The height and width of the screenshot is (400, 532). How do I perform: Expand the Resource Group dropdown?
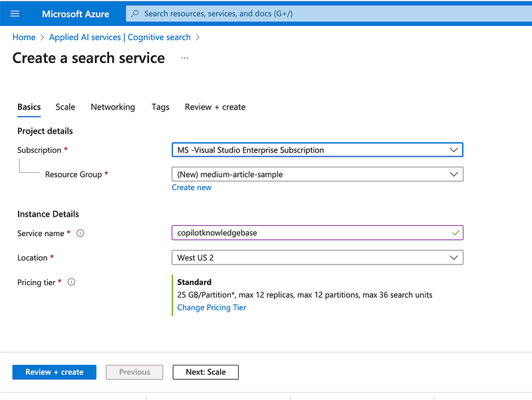[x=317, y=174]
